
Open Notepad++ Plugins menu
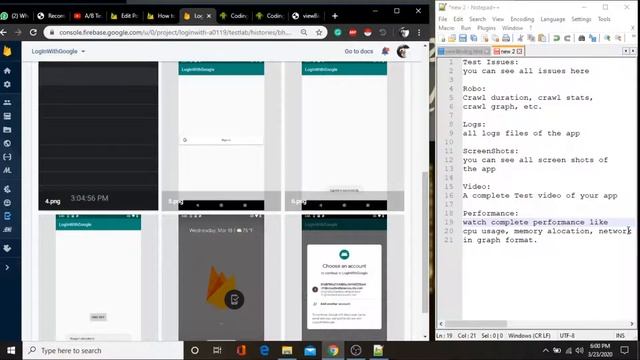(486, 28)
